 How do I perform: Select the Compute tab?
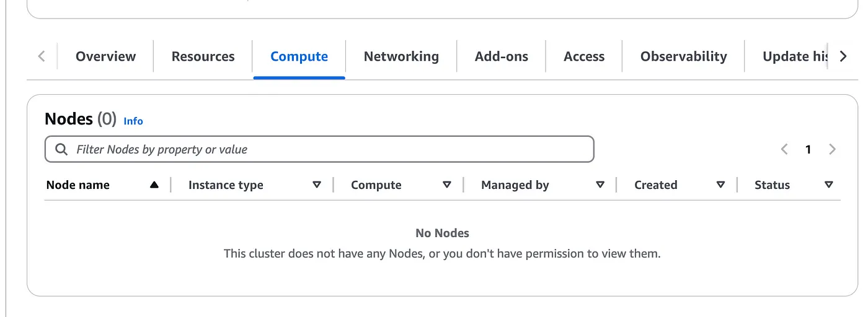(x=299, y=56)
